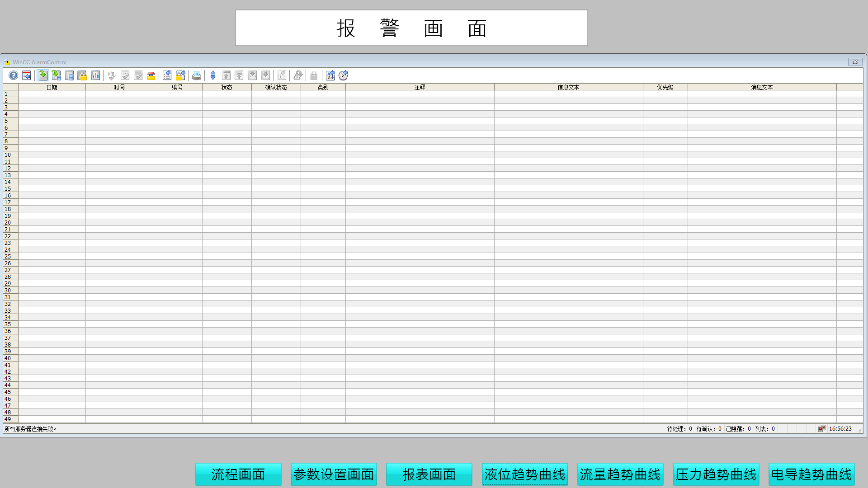Click the Help icon in alarm toolbar
868x488 pixels.
coord(14,75)
